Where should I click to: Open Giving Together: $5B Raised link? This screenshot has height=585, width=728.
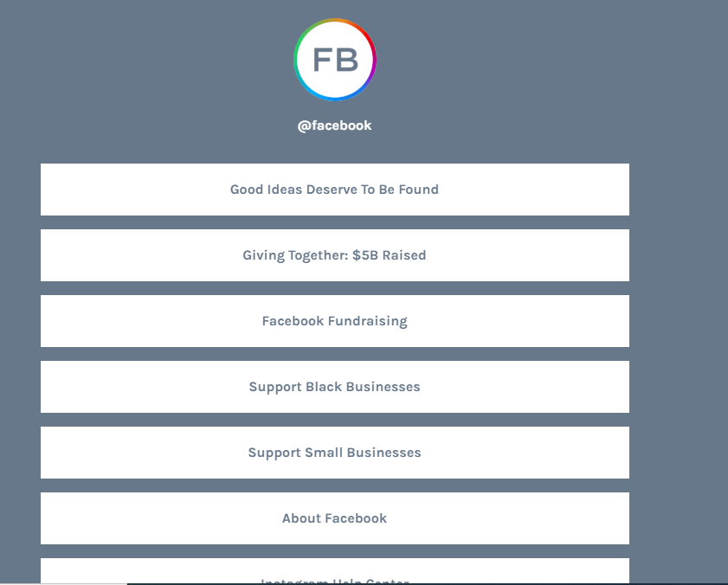tap(334, 255)
